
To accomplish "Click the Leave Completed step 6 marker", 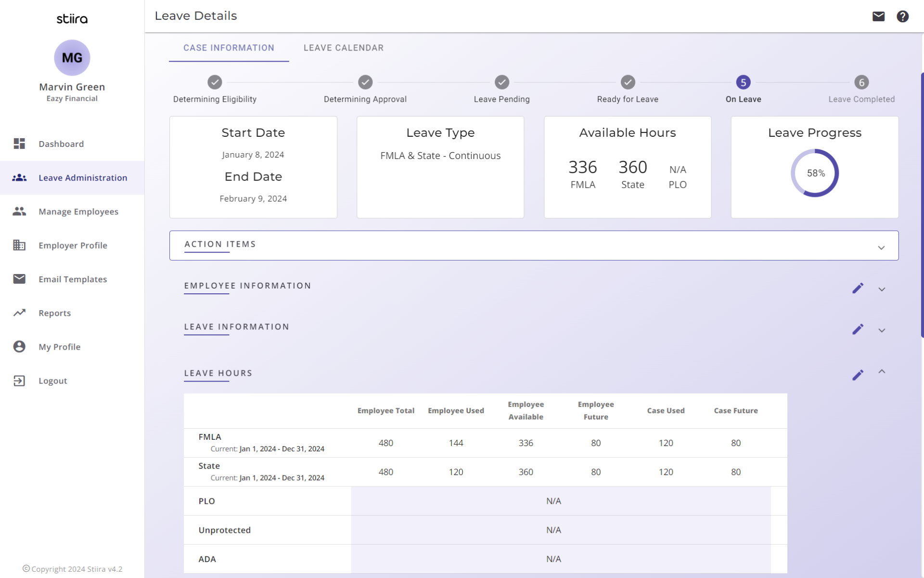I will coord(861,82).
